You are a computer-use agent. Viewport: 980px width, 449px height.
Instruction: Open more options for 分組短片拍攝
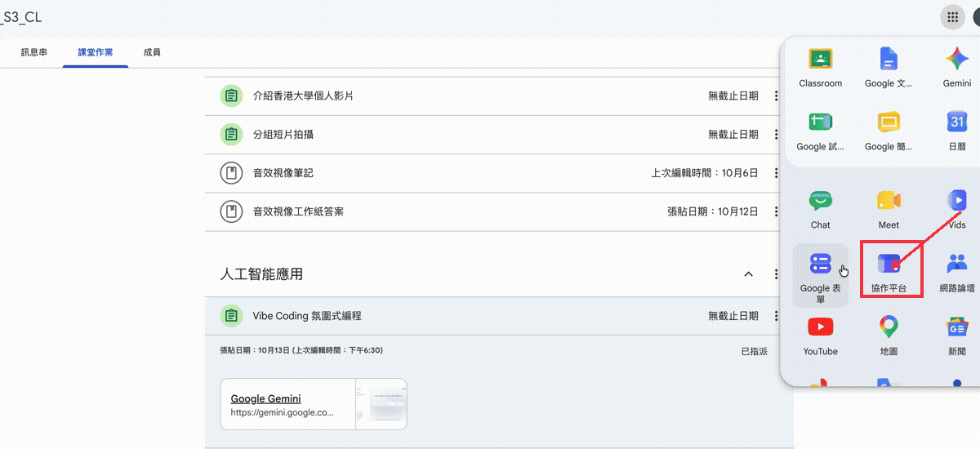tap(777, 134)
